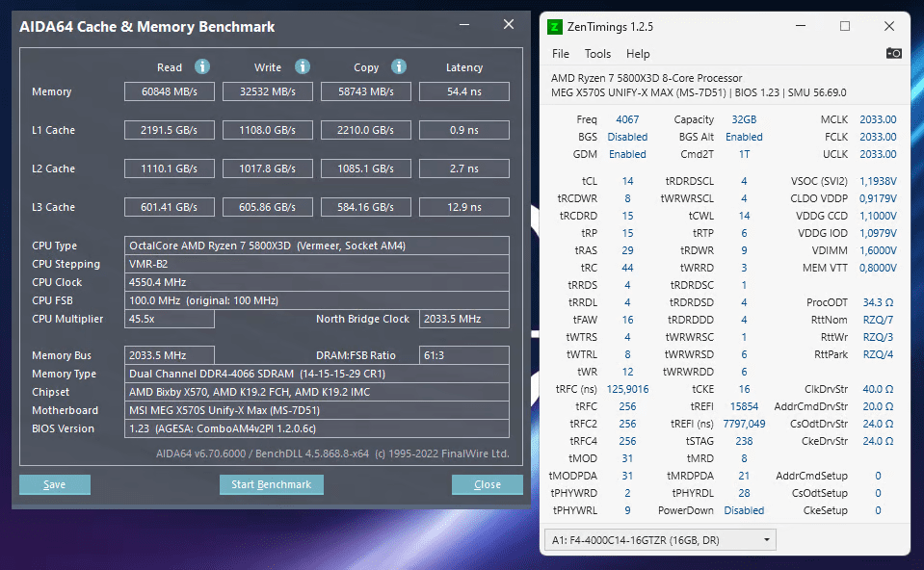Click the CPU Type field OctalCore AMD Ryzen

316,246
